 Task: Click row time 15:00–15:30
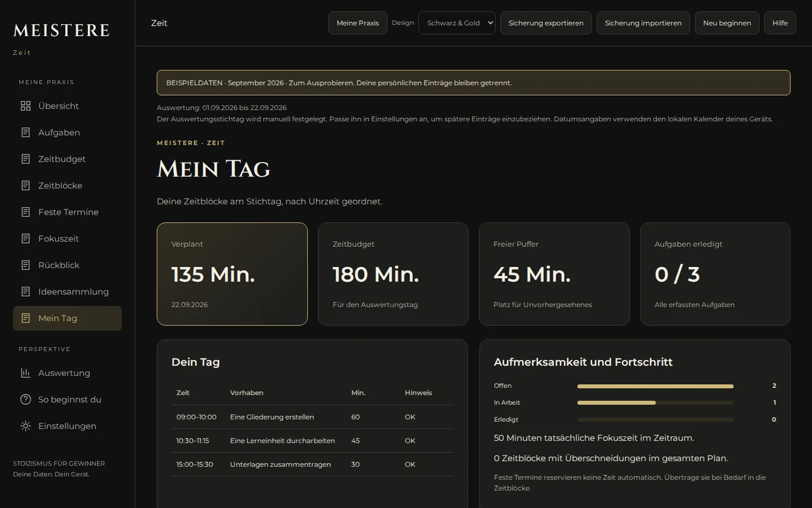195,464
